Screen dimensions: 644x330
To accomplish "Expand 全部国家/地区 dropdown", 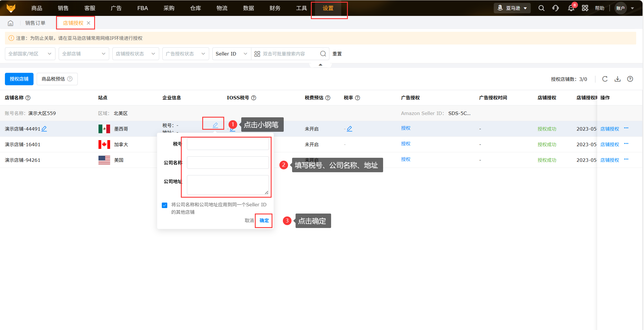I will pyautogui.click(x=30, y=54).
